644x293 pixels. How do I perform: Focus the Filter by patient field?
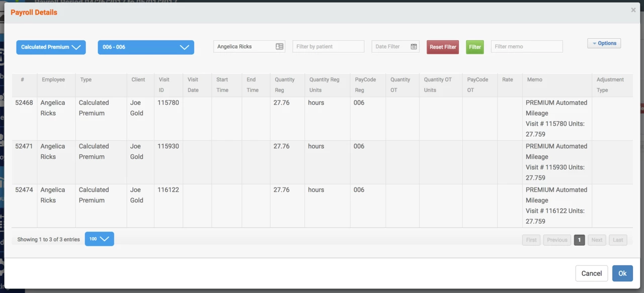coord(328,47)
